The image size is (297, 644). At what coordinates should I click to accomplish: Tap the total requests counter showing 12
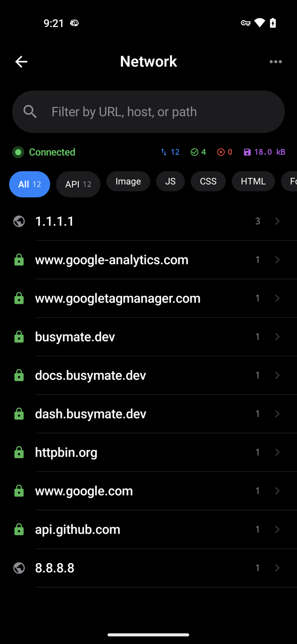pyautogui.click(x=170, y=152)
